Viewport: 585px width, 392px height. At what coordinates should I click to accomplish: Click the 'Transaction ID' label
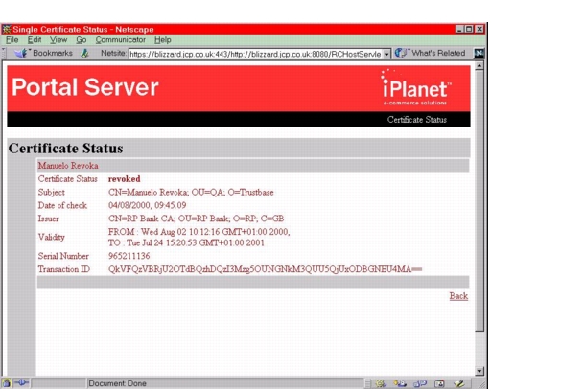(64, 269)
